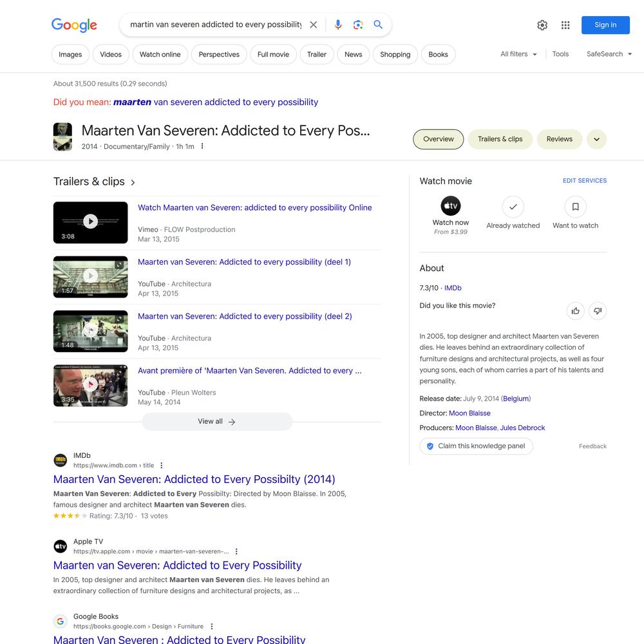Open the IMDb result title link

click(194, 479)
